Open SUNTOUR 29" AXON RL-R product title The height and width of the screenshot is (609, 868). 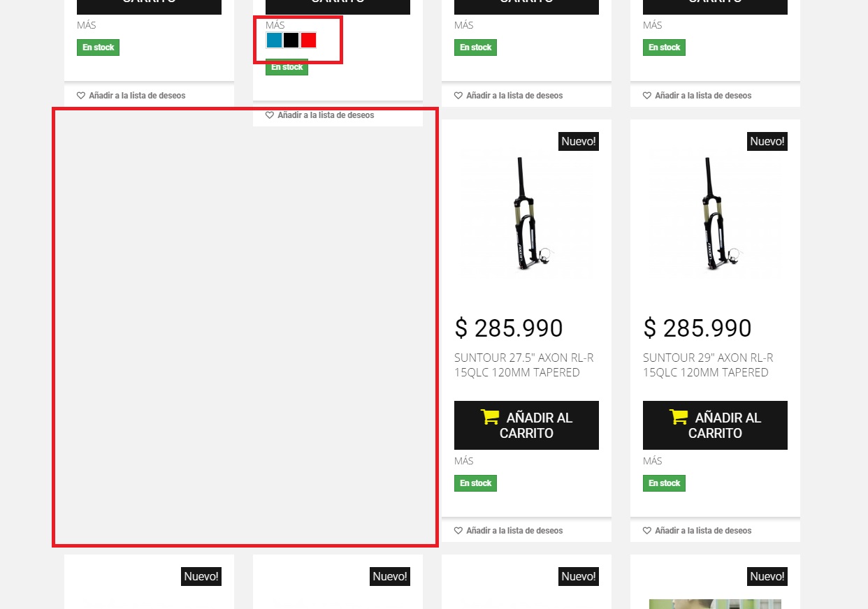click(708, 365)
